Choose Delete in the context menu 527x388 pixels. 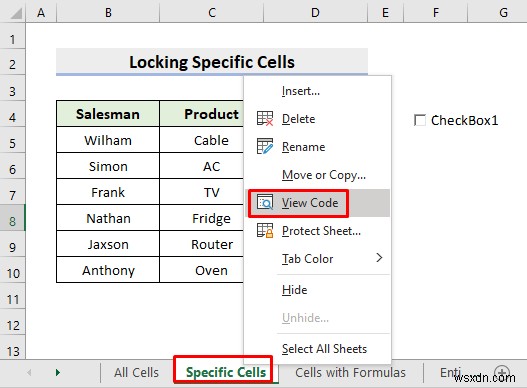coord(318,119)
